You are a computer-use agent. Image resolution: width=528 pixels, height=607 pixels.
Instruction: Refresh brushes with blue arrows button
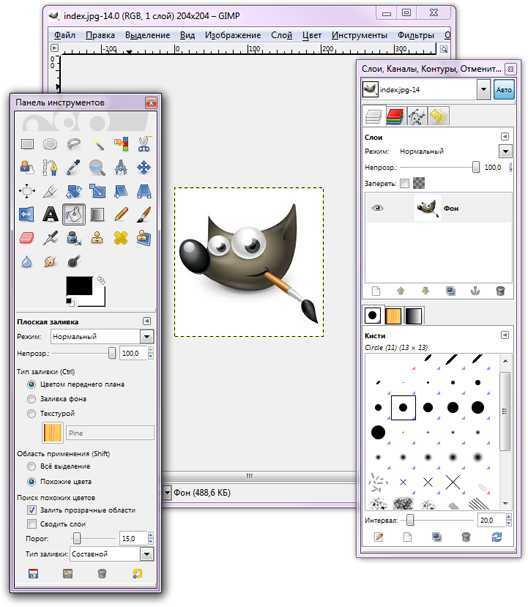(x=497, y=537)
